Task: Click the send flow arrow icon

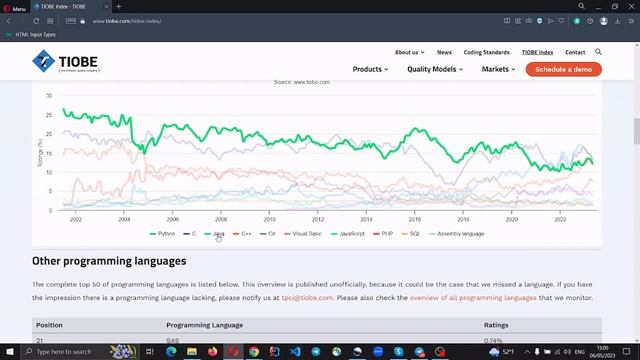Action: (x=550, y=21)
